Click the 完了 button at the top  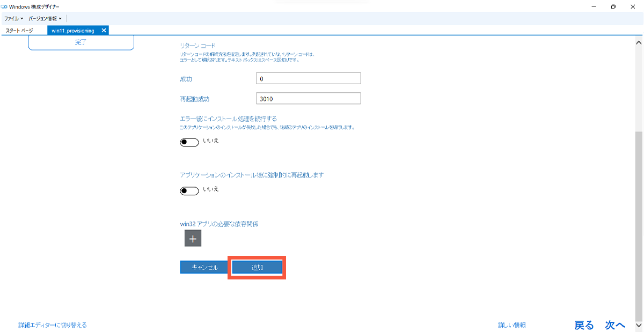(x=80, y=41)
